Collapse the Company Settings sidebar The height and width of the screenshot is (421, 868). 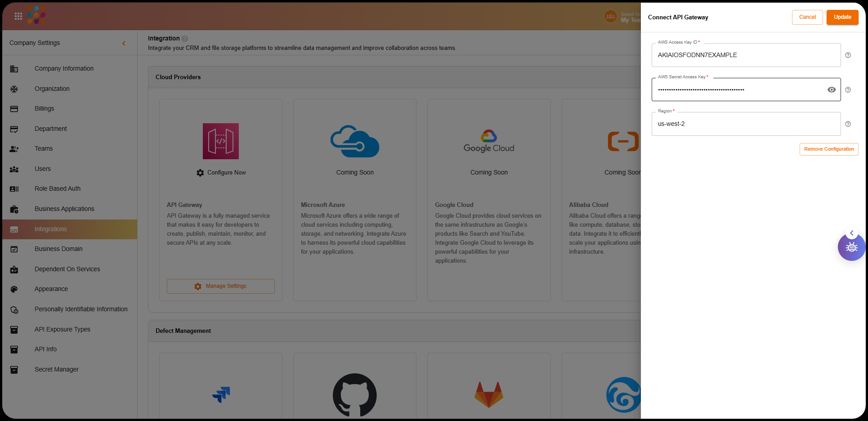click(x=124, y=43)
